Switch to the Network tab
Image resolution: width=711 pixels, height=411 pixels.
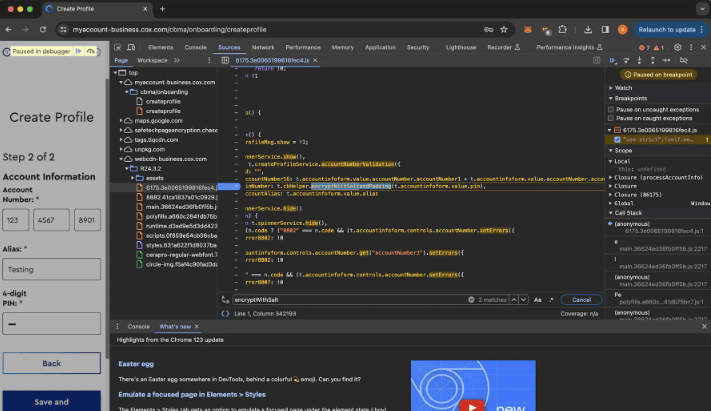(x=263, y=47)
